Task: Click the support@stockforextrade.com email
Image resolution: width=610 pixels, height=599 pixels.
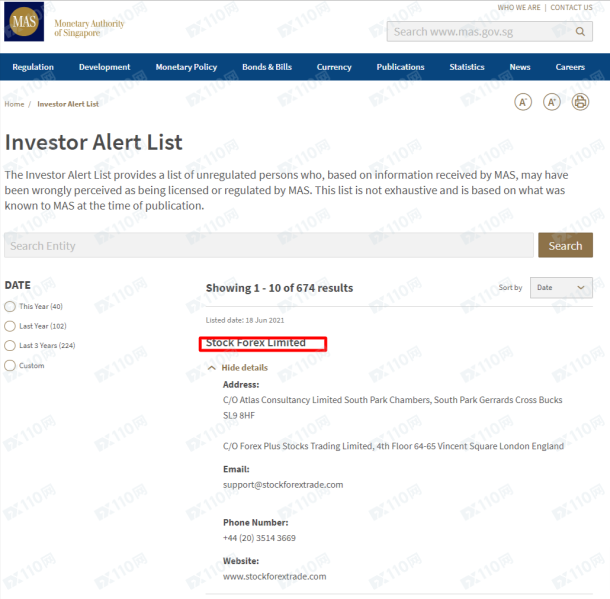Action: tap(283, 485)
